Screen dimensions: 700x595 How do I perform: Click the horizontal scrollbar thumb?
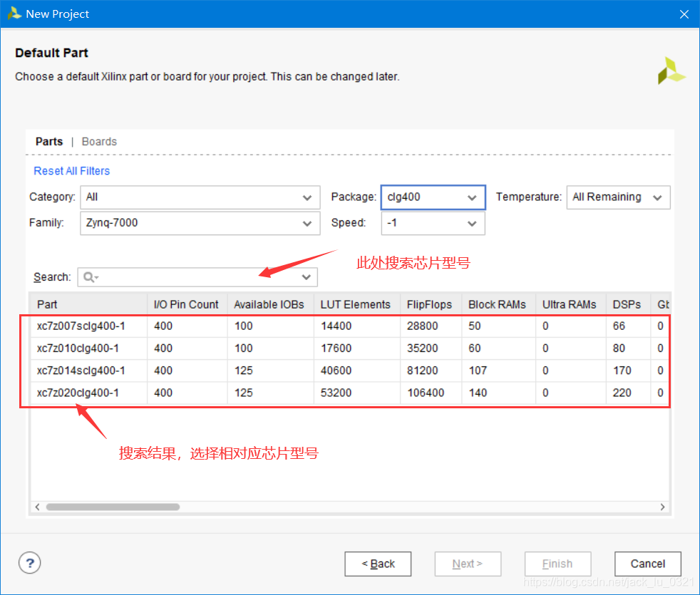pos(113,507)
